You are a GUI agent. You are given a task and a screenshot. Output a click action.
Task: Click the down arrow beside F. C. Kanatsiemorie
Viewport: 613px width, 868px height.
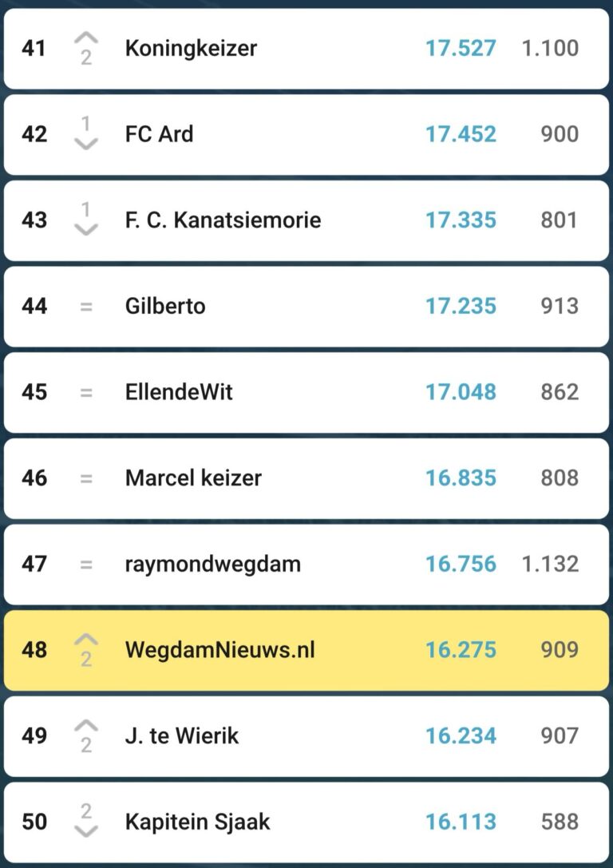(86, 229)
